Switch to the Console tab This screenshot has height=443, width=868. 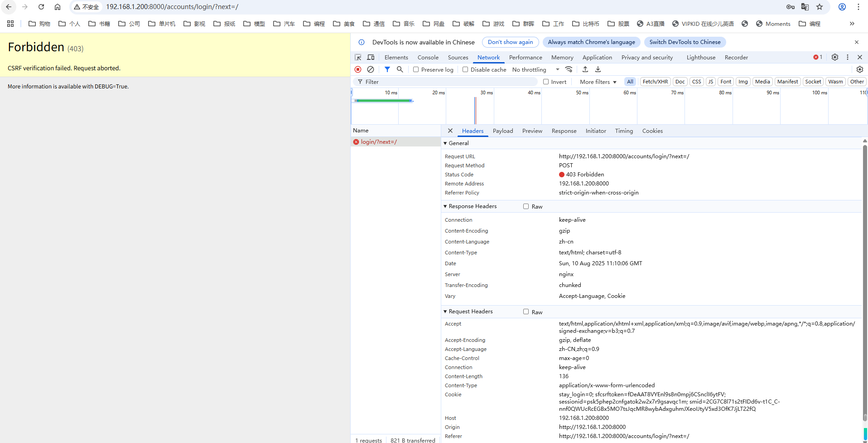pyautogui.click(x=428, y=58)
